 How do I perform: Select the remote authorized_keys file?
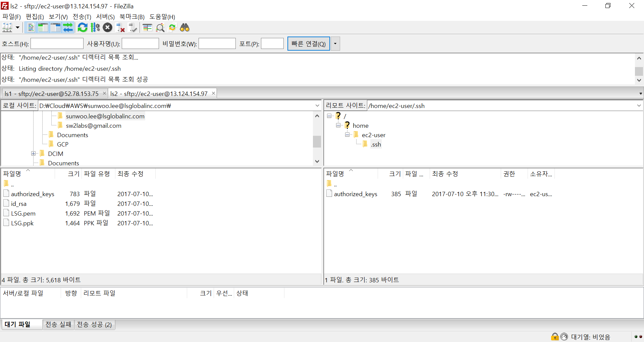[x=356, y=194]
